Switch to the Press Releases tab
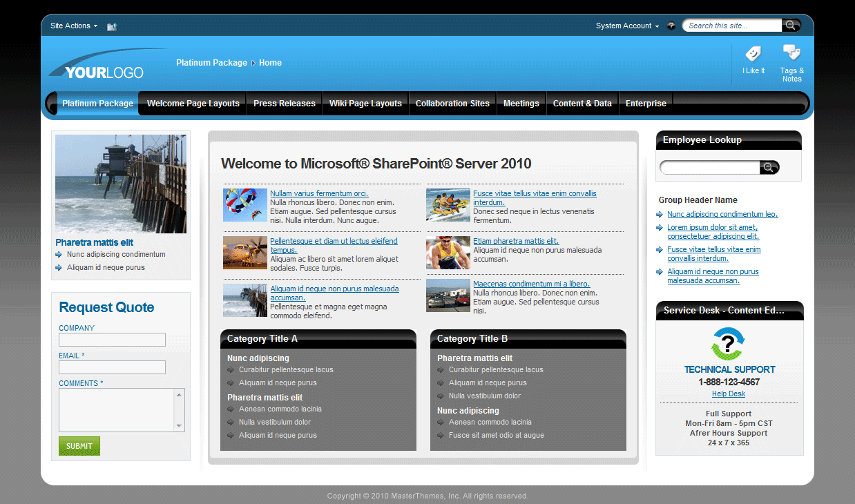Image resolution: width=855 pixels, height=504 pixels. [x=284, y=103]
